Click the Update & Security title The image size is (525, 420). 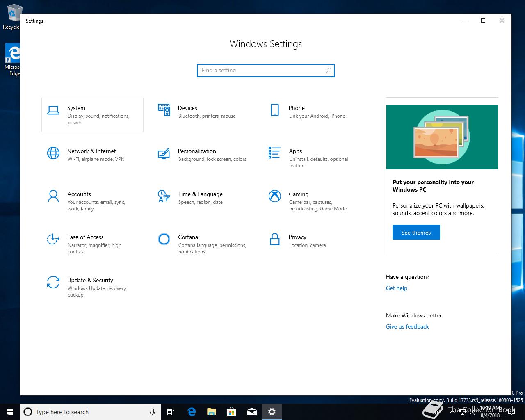tap(90, 280)
